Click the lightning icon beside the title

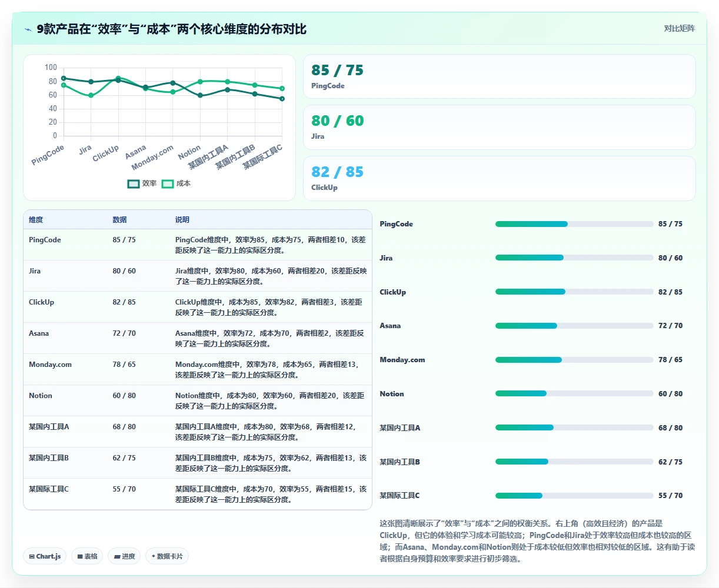coord(28,29)
